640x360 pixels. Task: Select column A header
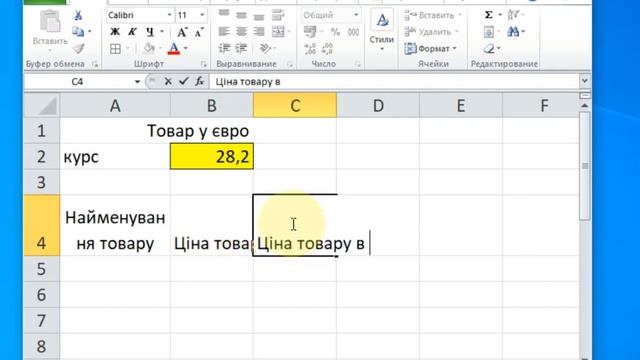pyautogui.click(x=115, y=106)
